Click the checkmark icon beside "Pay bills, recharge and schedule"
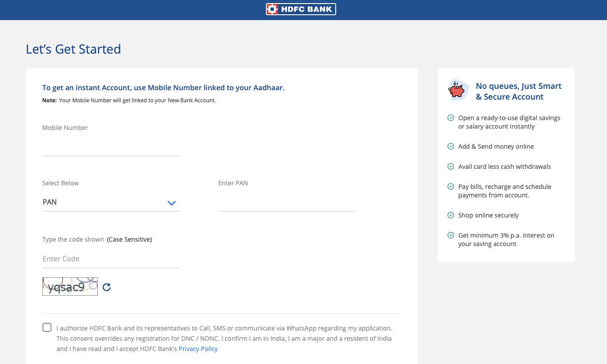This screenshot has height=364, width=607. click(x=451, y=187)
